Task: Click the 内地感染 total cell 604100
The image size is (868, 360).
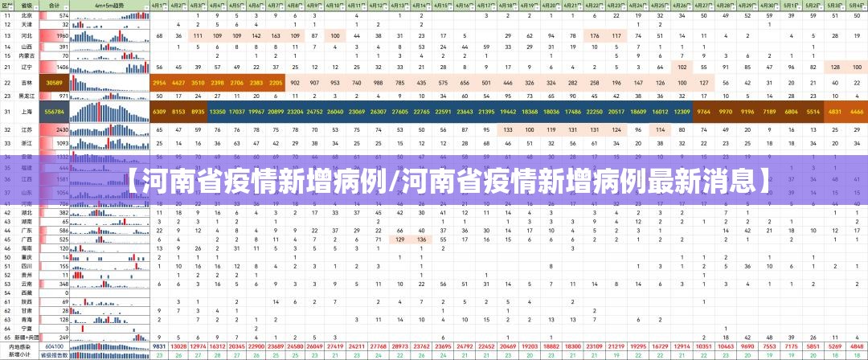Action: (x=55, y=346)
